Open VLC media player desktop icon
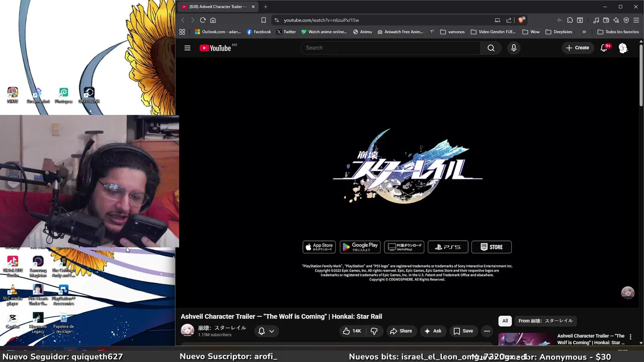This screenshot has width=644, height=362. 13,295
